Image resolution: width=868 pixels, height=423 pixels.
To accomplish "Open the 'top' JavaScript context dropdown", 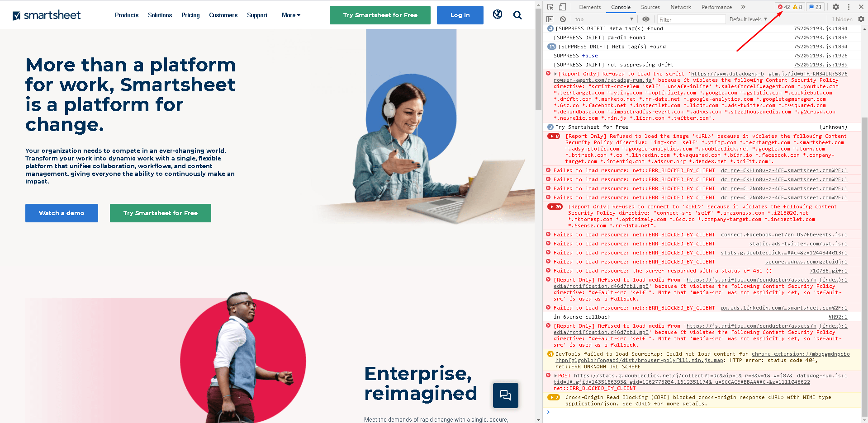I will pos(604,19).
